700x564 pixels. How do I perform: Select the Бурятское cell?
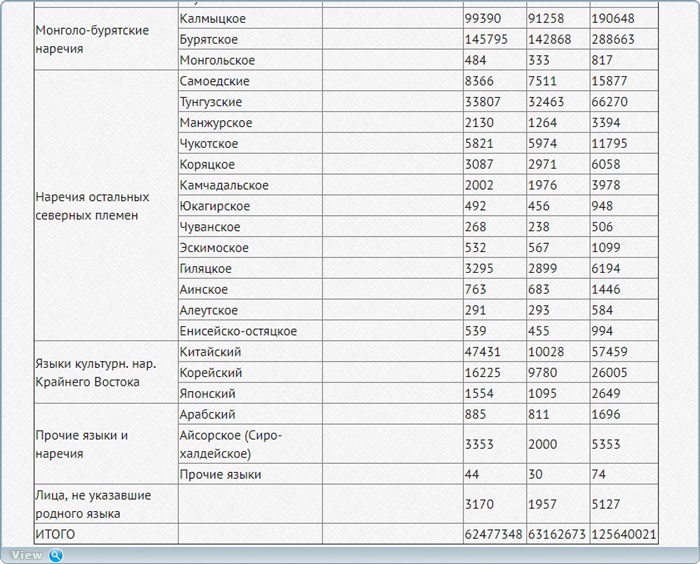[x=250, y=39]
